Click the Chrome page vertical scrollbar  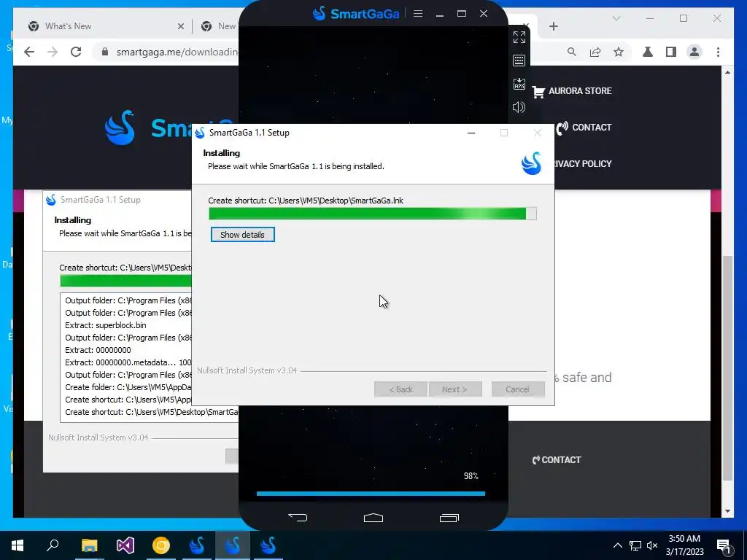pyautogui.click(x=727, y=368)
